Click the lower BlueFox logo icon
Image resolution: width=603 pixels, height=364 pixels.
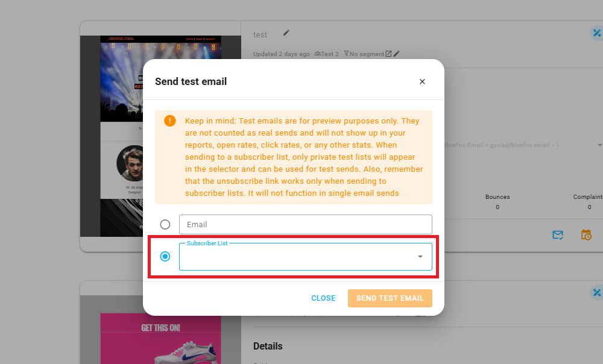pos(597,293)
